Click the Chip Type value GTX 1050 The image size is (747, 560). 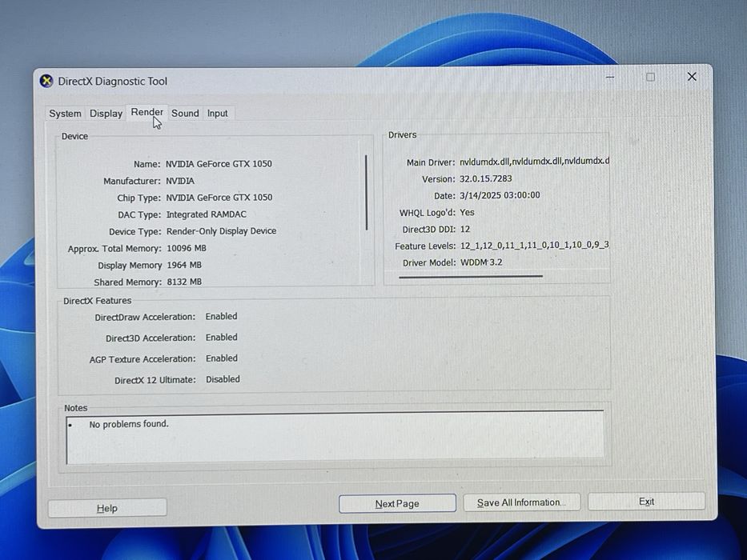tap(219, 197)
